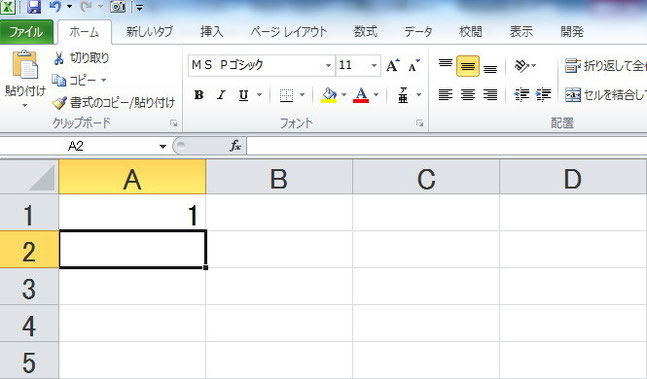Switch to the 挿入 tab

click(212, 32)
